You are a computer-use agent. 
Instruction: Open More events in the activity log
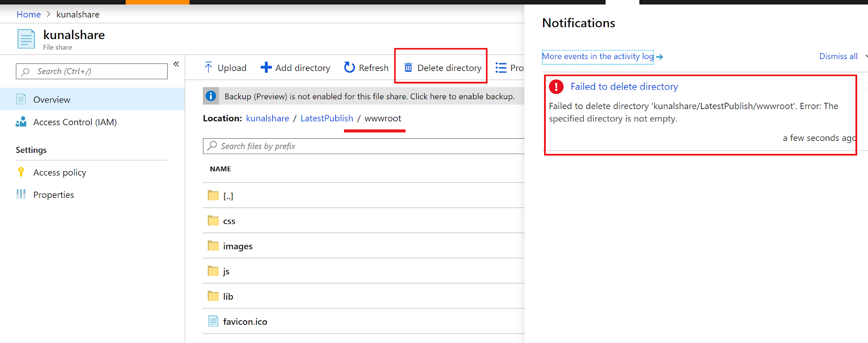click(598, 56)
